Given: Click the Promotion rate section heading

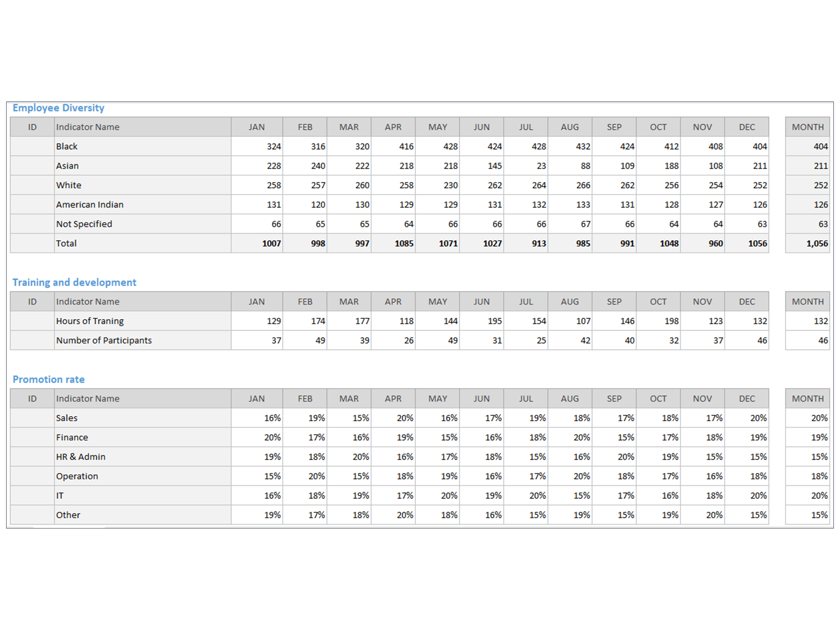Looking at the screenshot, I should [x=49, y=380].
